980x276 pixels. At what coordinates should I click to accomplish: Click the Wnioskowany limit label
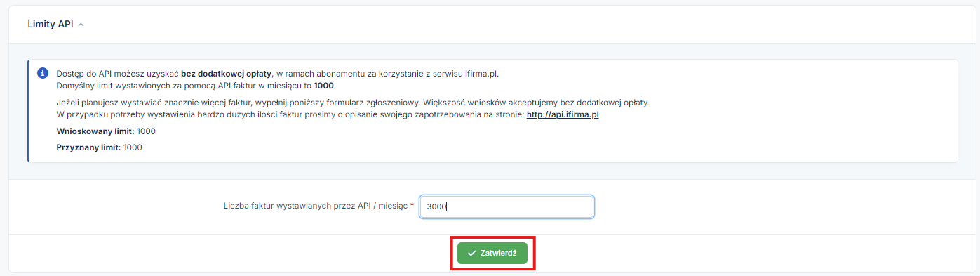pos(95,131)
